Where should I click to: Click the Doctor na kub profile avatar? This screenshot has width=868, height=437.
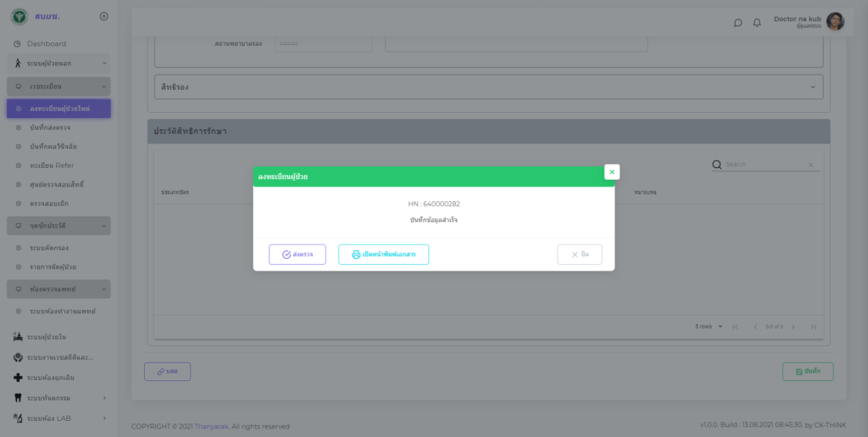(x=835, y=21)
